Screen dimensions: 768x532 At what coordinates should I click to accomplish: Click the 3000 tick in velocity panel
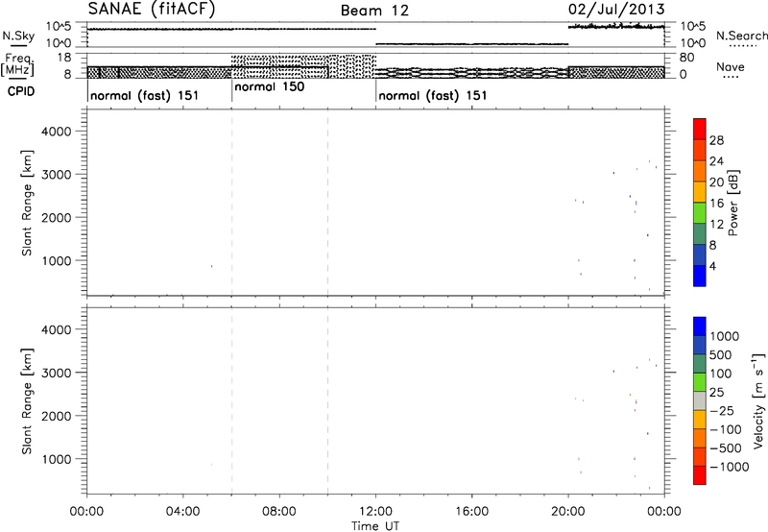click(x=56, y=373)
